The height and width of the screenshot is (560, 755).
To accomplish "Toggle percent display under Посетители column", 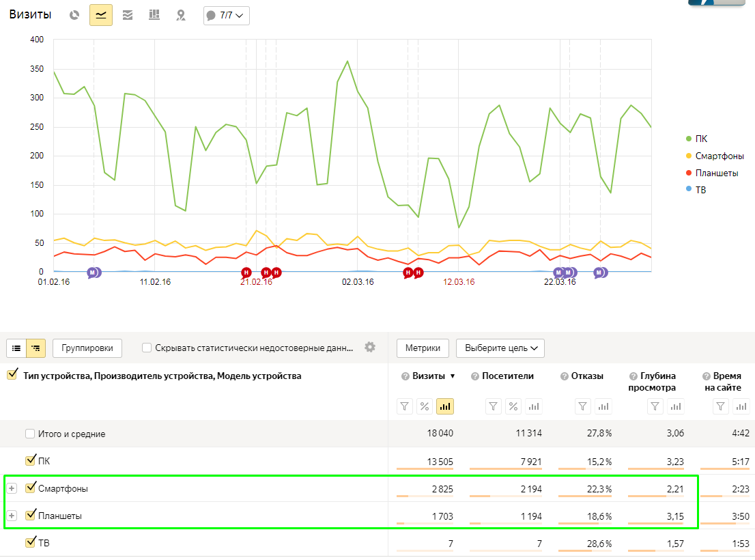I will tap(513, 406).
